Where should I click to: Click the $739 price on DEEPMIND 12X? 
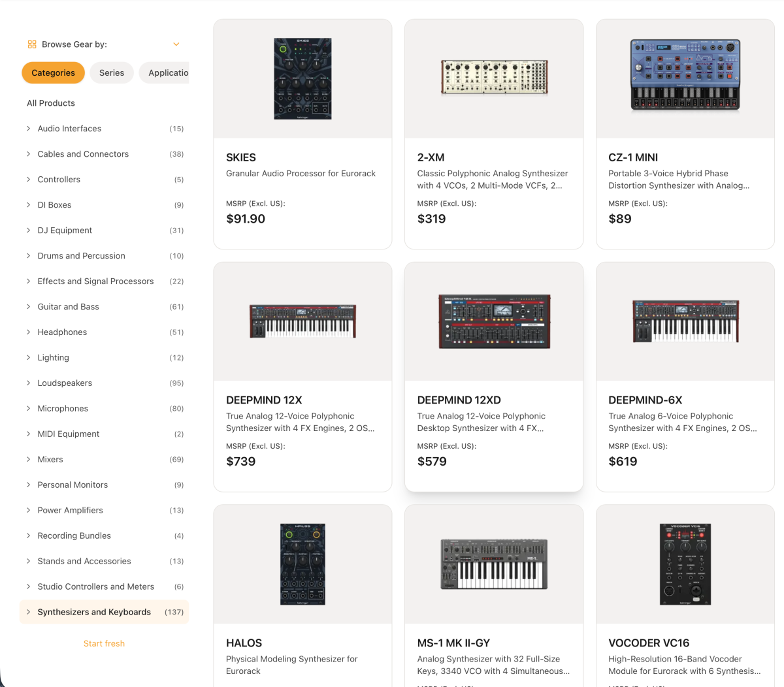[x=240, y=462]
